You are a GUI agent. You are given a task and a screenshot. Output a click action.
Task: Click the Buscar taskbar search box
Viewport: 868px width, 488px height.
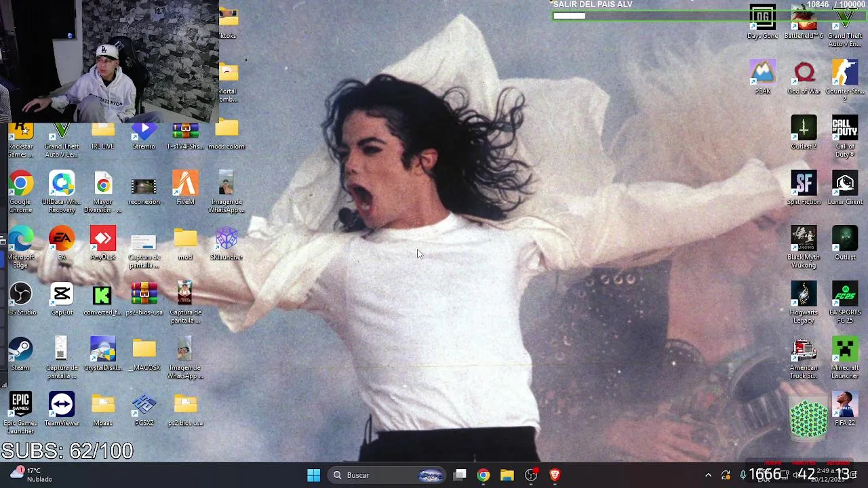point(387,475)
